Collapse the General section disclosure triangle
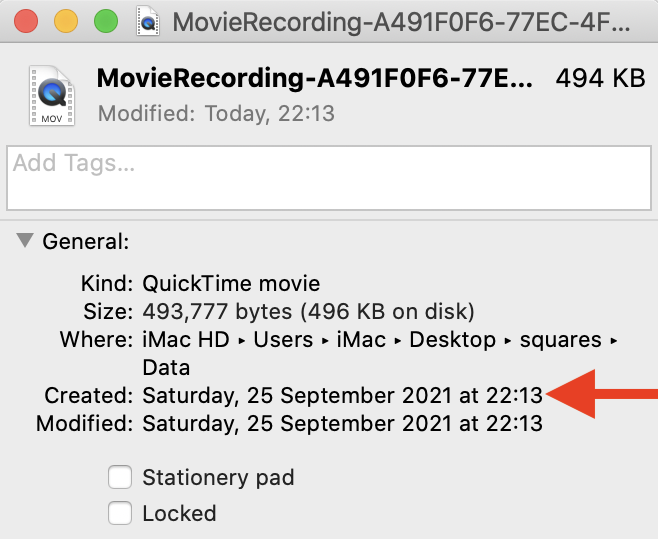The width and height of the screenshot is (658, 539). [x=23, y=241]
